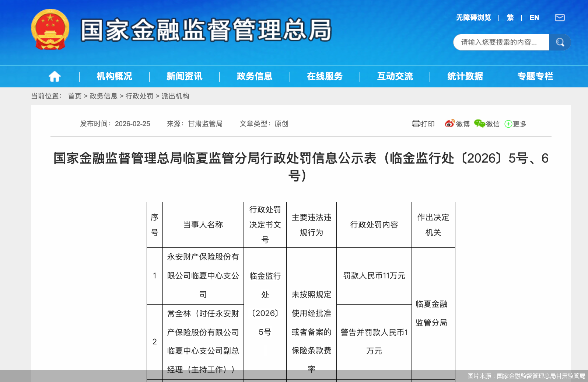Click the printer icon labeled 打印
588x382 pixels.
(x=416, y=124)
